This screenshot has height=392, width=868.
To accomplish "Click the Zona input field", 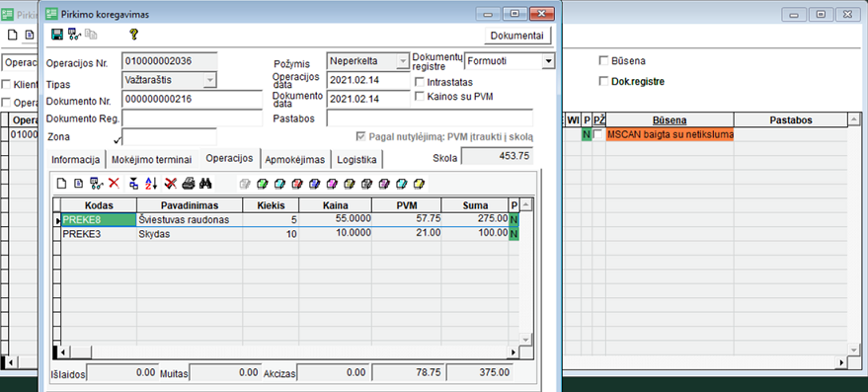I will (169, 137).
